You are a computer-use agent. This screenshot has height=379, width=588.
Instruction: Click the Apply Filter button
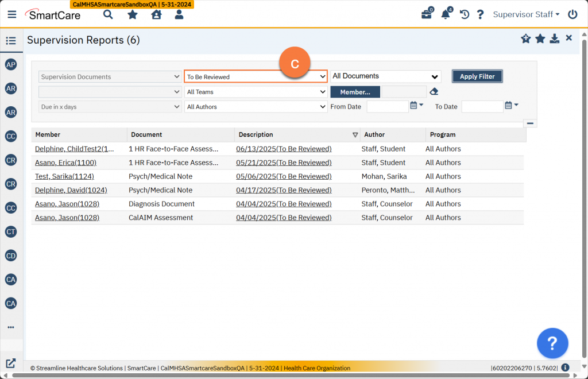pyautogui.click(x=477, y=76)
